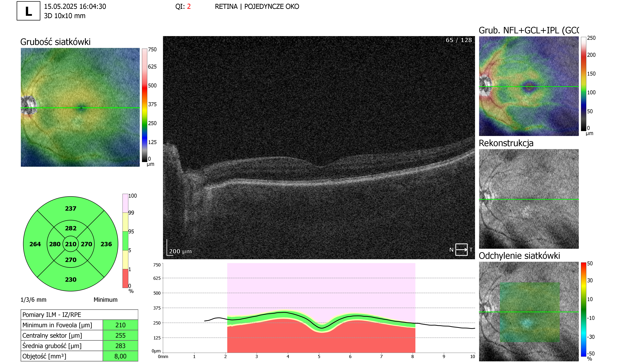Select inner superior sector value 282
The image size is (620, 364).
[71, 228]
